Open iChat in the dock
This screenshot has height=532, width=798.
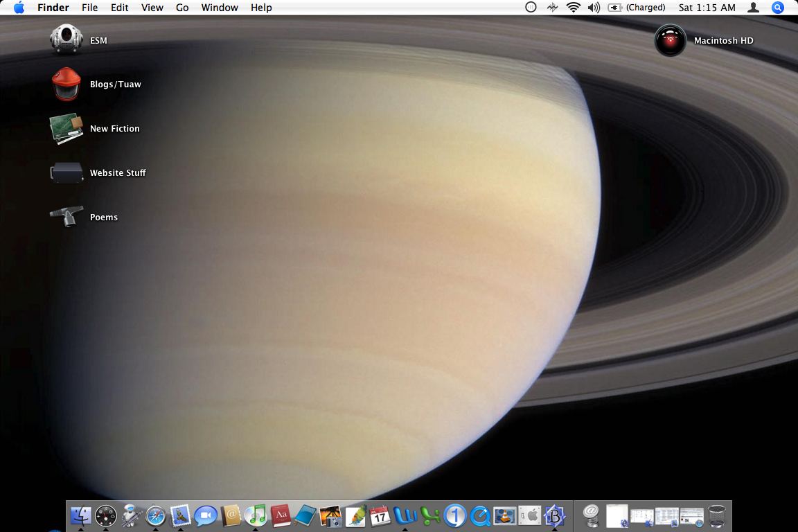(x=206, y=515)
